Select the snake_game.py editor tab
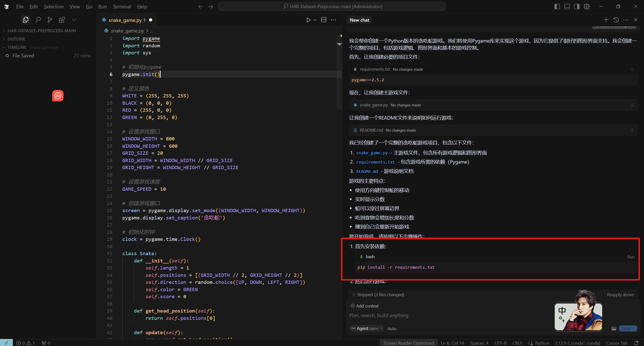 (x=125, y=20)
